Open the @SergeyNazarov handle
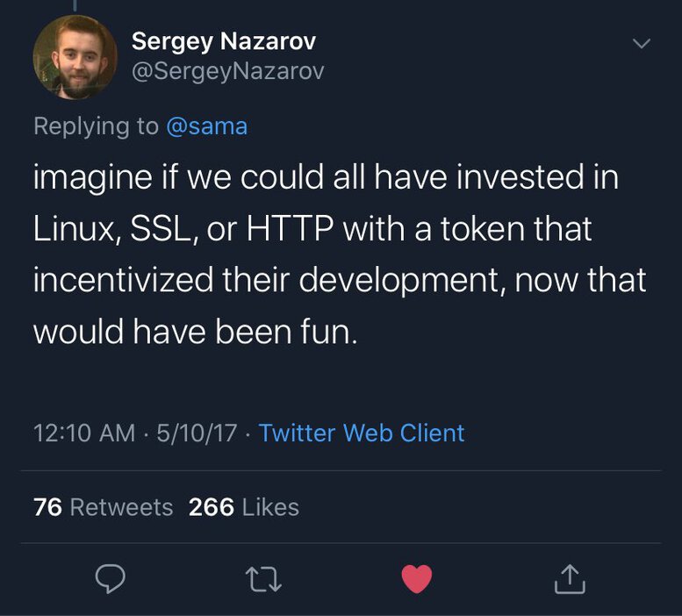The height and width of the screenshot is (616, 682). (x=227, y=71)
